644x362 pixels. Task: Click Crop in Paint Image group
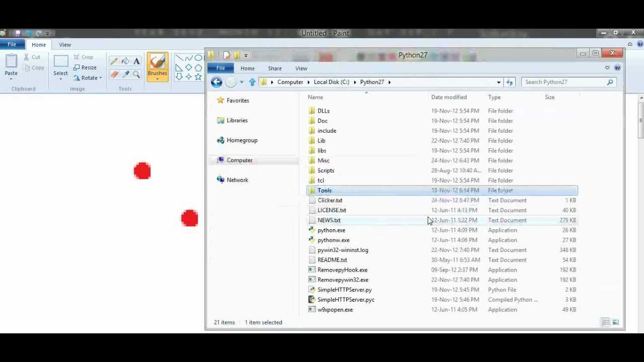click(x=84, y=57)
